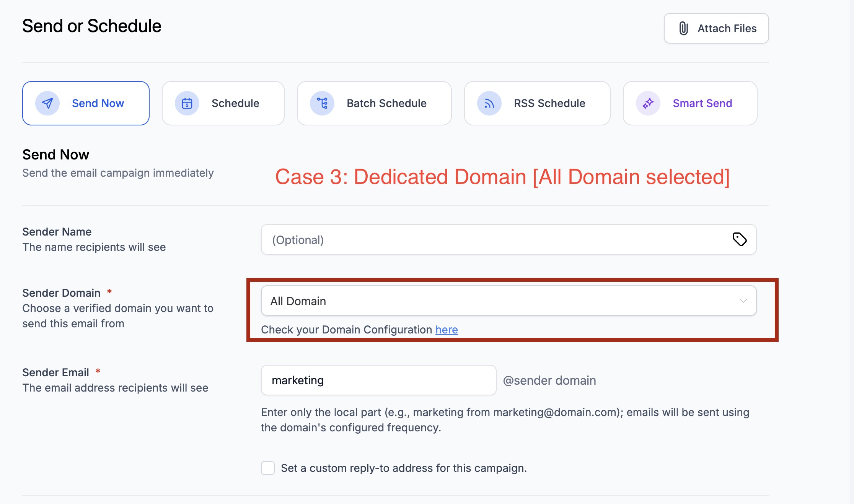Open the All Domain dropdown
Screen dimensions: 854x504
[x=497, y=301]
